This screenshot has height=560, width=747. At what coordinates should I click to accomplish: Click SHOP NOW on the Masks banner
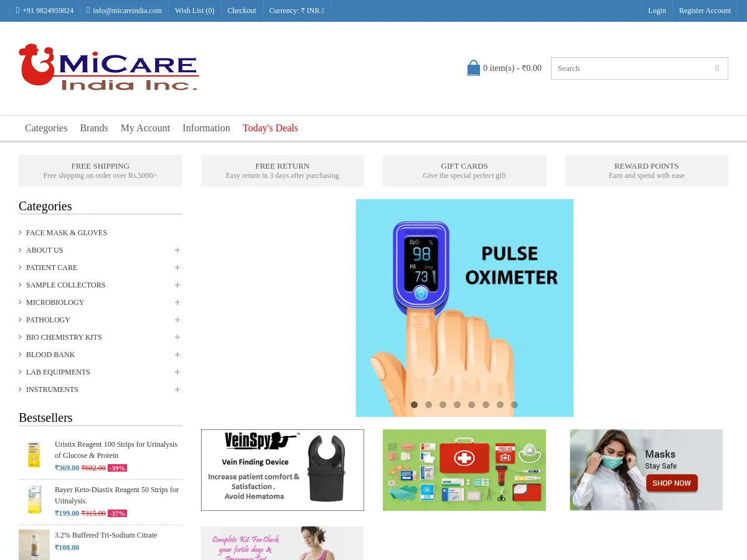672,483
